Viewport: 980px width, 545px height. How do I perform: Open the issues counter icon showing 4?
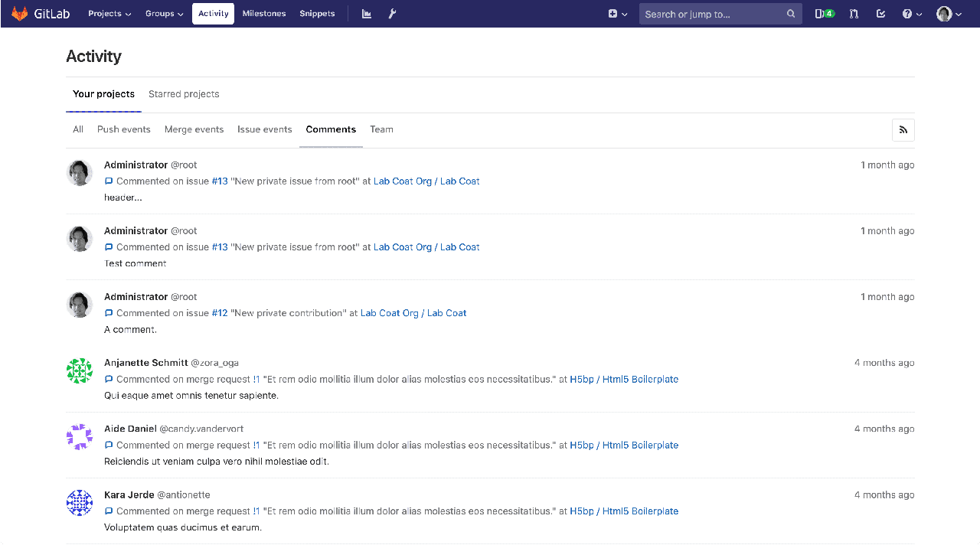[x=824, y=13]
